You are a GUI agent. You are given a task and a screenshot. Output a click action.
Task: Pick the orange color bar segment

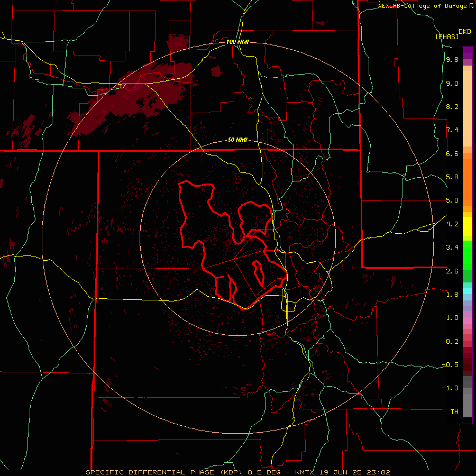(x=467, y=182)
